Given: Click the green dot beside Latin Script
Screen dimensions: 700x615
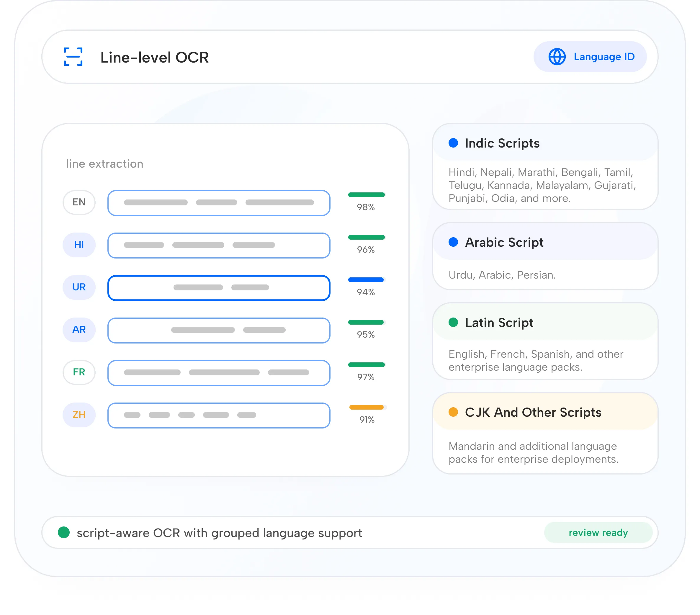Looking at the screenshot, I should coord(453,322).
